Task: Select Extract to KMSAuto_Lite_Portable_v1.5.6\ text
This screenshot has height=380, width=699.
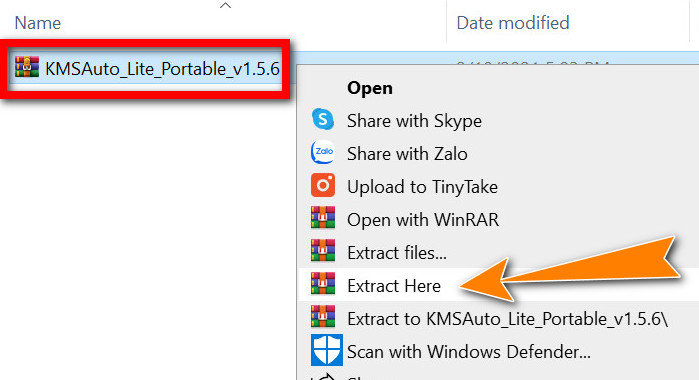Action: pyautogui.click(x=508, y=319)
